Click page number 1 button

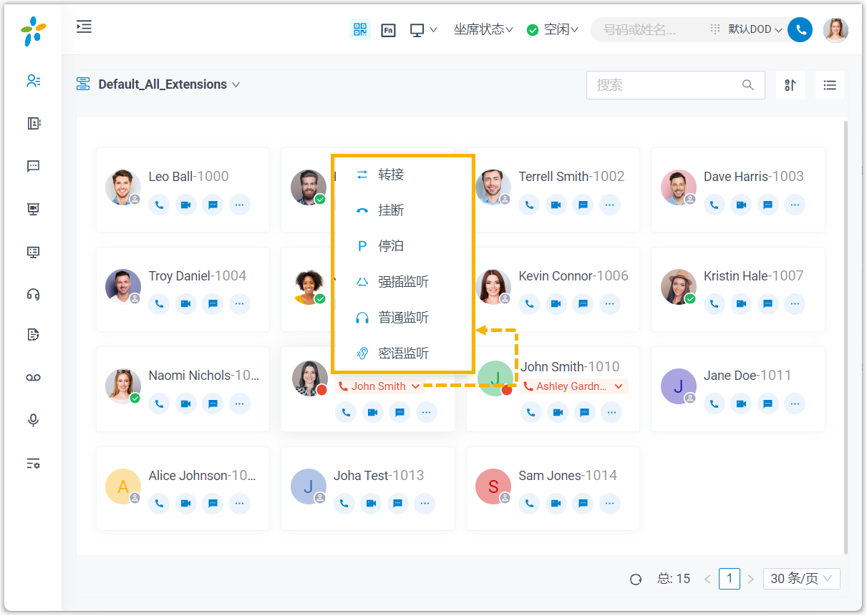729,578
